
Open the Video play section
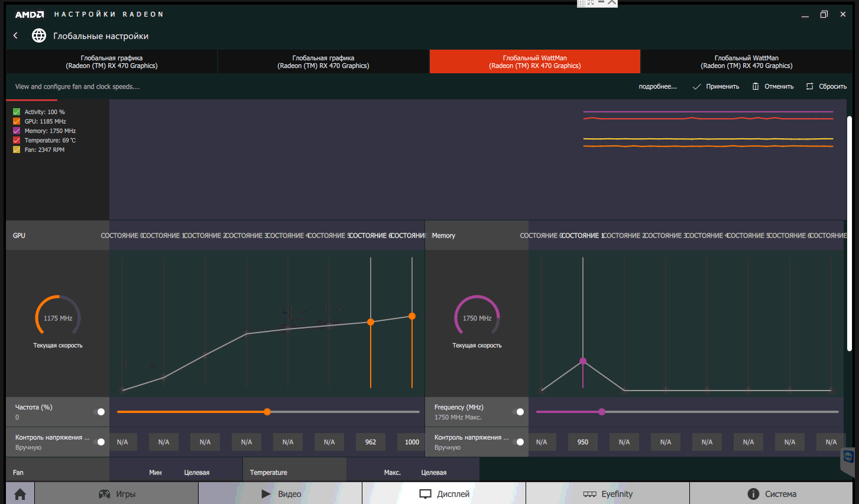(281, 494)
